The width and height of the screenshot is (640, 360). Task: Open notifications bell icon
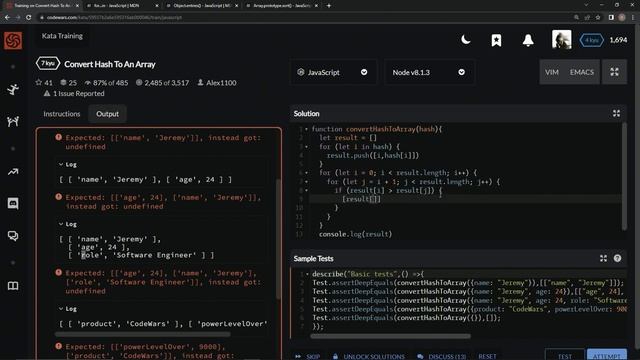click(x=528, y=40)
